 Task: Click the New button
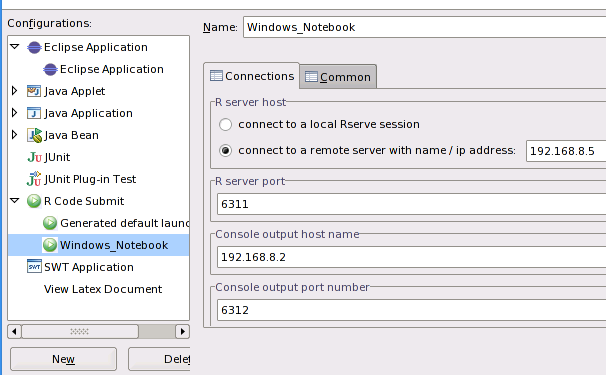pyautogui.click(x=63, y=359)
